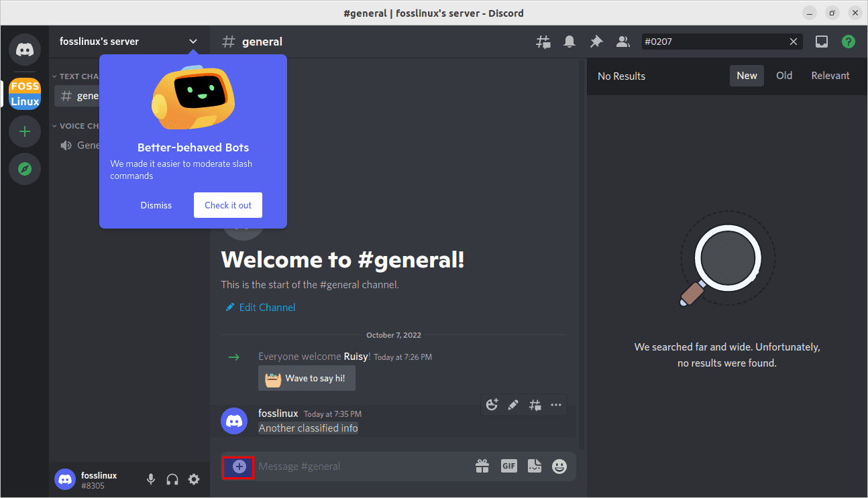Add a server with the plus icon
The image size is (868, 498).
click(x=25, y=131)
